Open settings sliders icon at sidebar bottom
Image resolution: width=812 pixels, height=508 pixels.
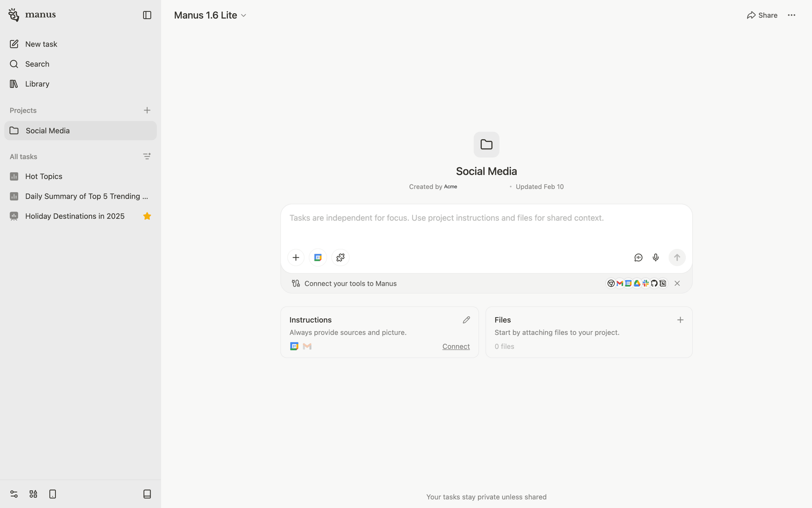pos(14,494)
